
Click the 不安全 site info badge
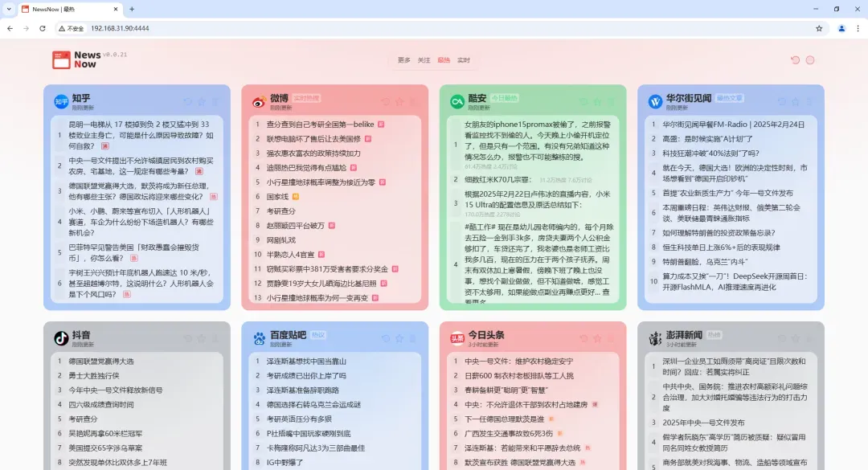coord(72,28)
